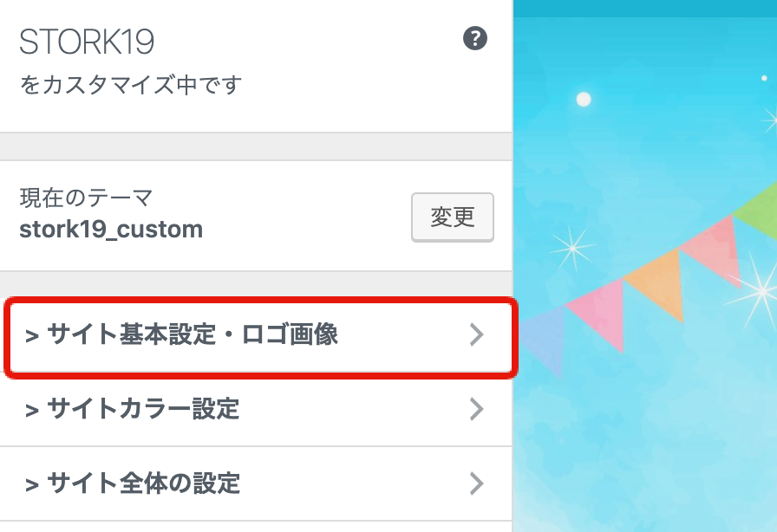Image resolution: width=777 pixels, height=532 pixels.
Task: Click the をカスタマイズ中です subtitle
Action: (x=131, y=85)
